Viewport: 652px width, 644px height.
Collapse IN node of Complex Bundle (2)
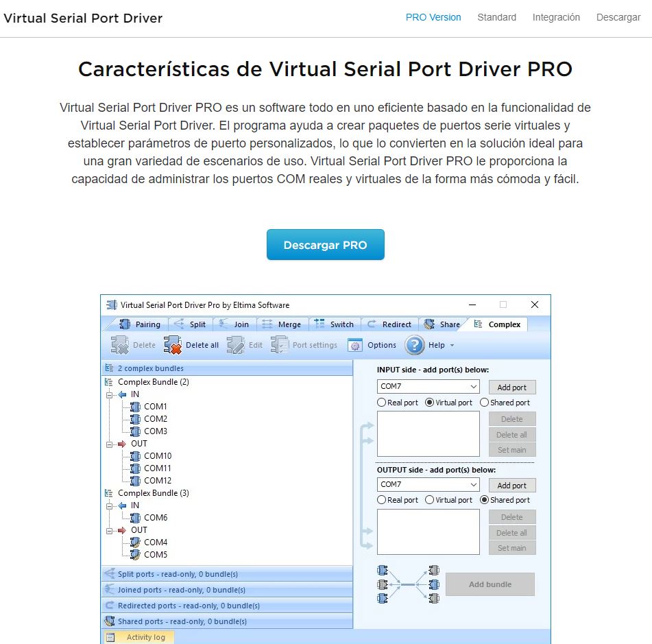tap(109, 395)
